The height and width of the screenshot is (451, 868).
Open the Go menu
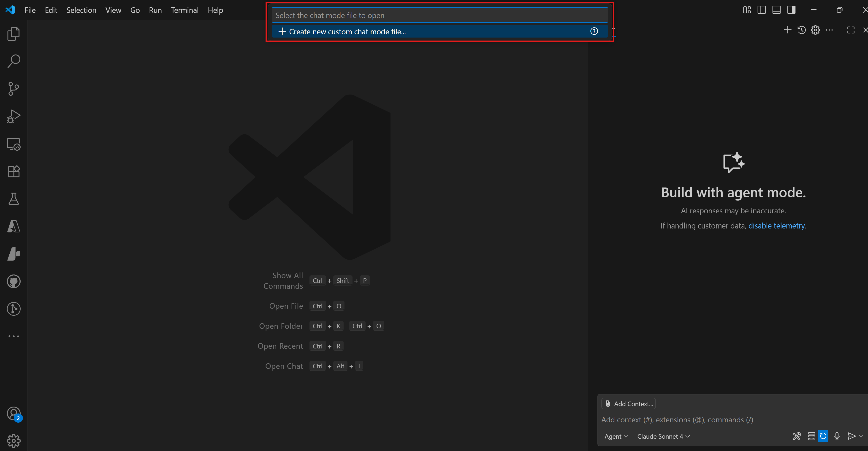pyautogui.click(x=135, y=10)
